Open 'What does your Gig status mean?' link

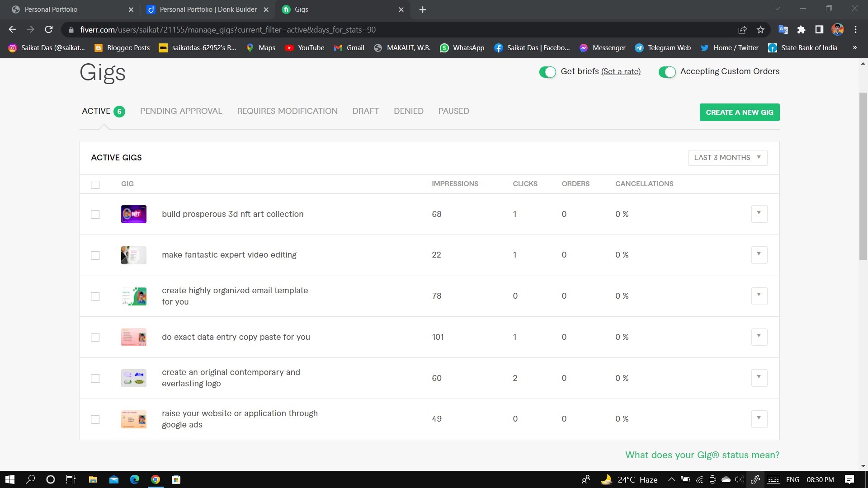[702, 455]
